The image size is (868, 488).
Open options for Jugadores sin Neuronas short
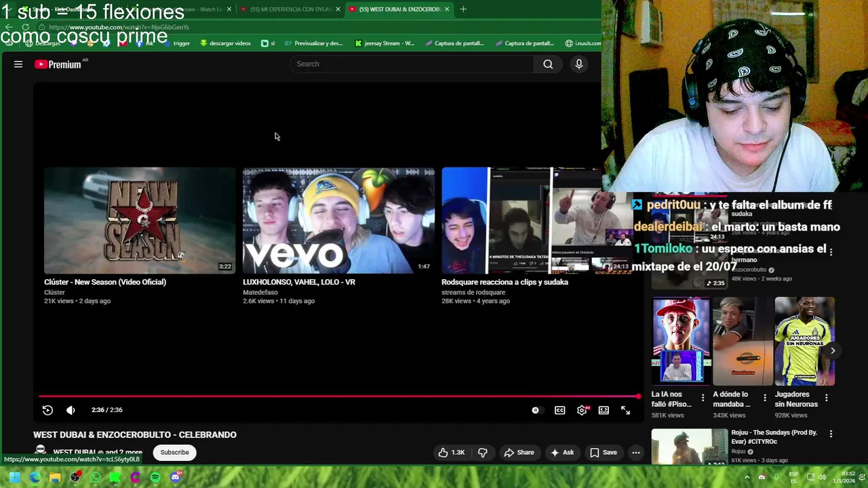click(827, 399)
